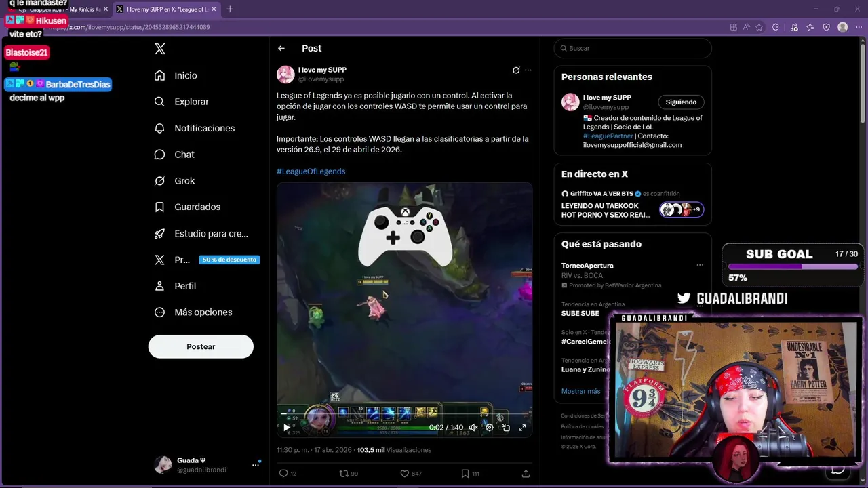Open the SUBE SUBE trend

coord(580,314)
